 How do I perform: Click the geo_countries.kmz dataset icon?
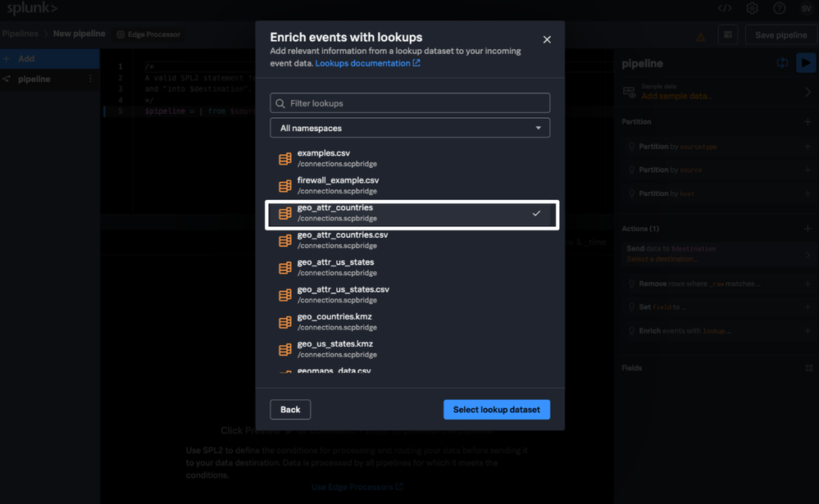284,322
